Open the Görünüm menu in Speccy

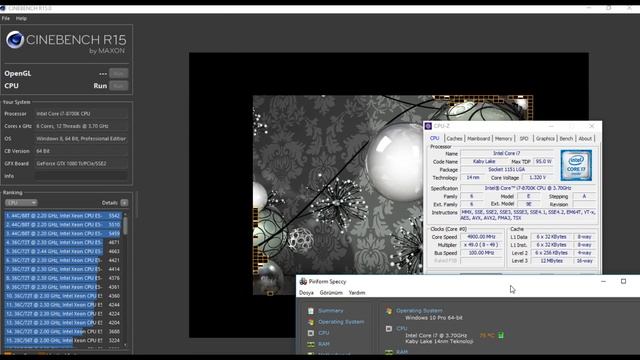[x=331, y=293]
